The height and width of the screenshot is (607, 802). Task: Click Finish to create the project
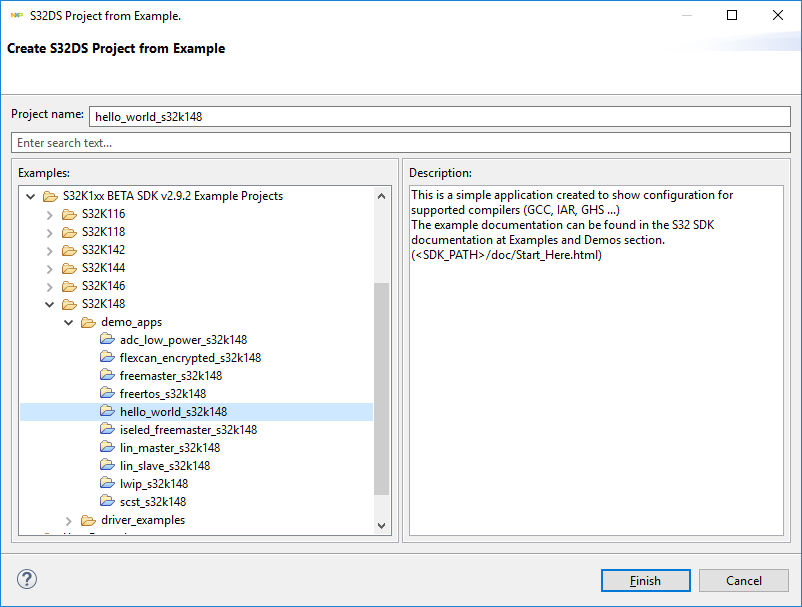645,580
